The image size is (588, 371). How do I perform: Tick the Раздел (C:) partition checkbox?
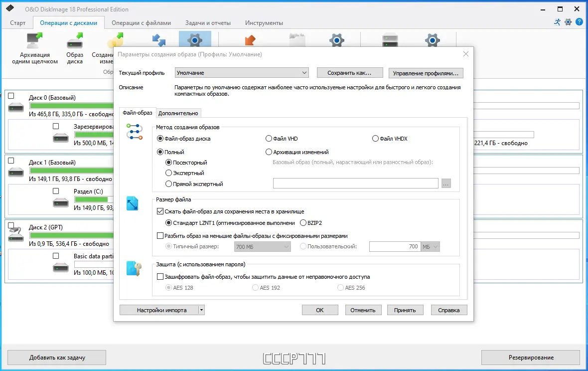tap(56, 191)
